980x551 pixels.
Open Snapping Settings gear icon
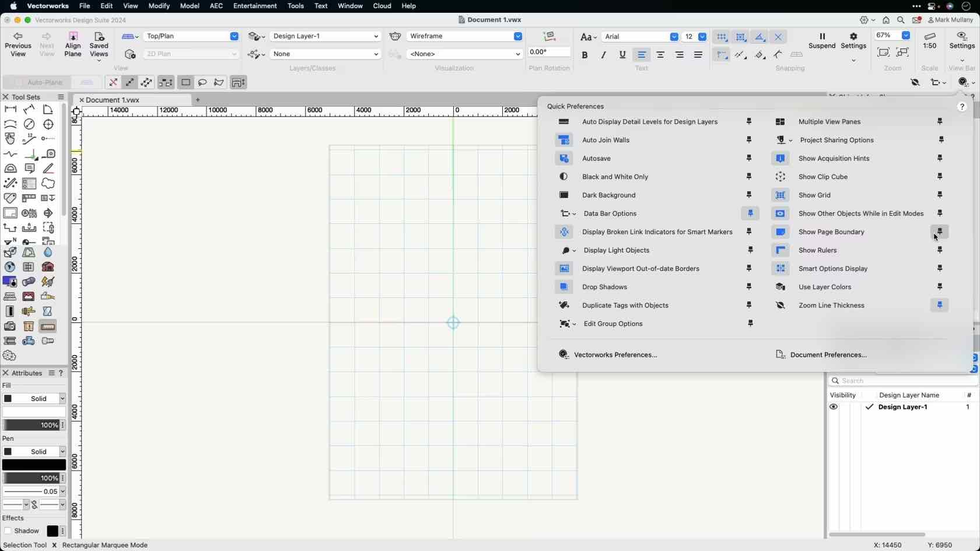[853, 36]
